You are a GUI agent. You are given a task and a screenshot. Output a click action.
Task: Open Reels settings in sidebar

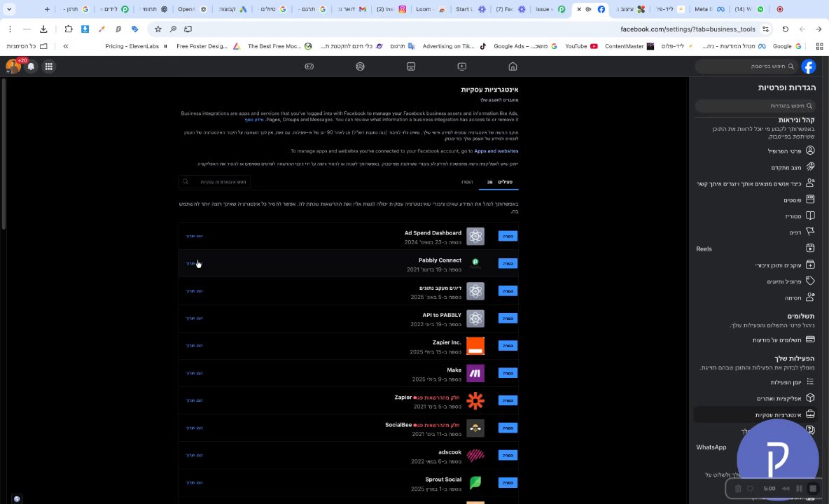tap(755, 248)
